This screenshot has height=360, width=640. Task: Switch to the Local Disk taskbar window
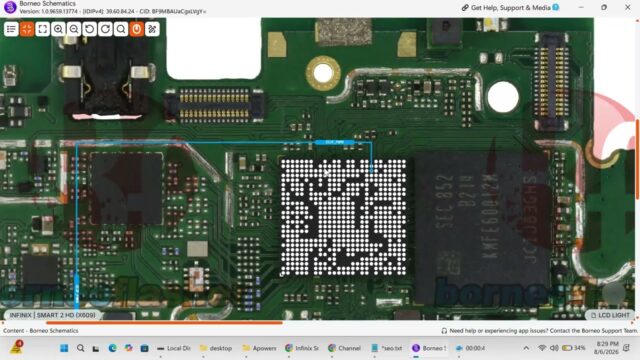[174, 348]
